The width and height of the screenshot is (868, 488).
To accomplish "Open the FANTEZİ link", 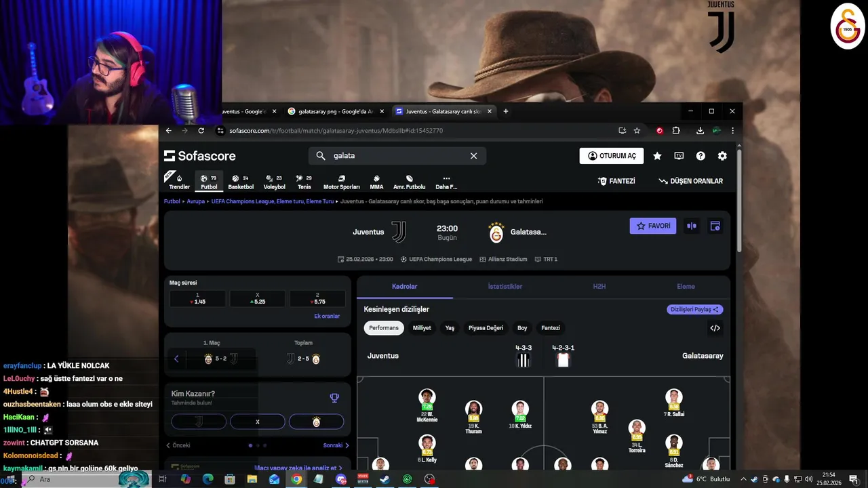I will coord(616,181).
